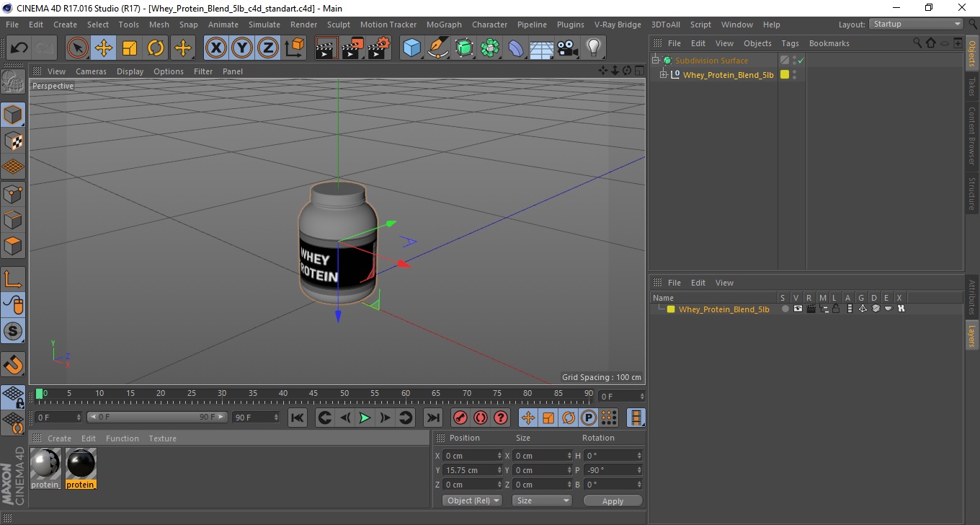This screenshot has height=525, width=980.
Task: Open the MoGraph menu
Action: [444, 25]
